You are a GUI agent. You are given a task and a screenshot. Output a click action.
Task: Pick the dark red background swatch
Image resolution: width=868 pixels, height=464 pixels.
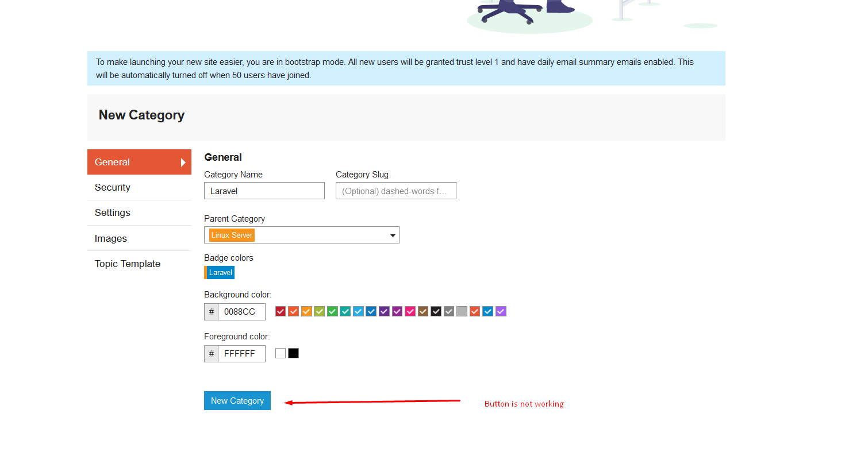281,311
